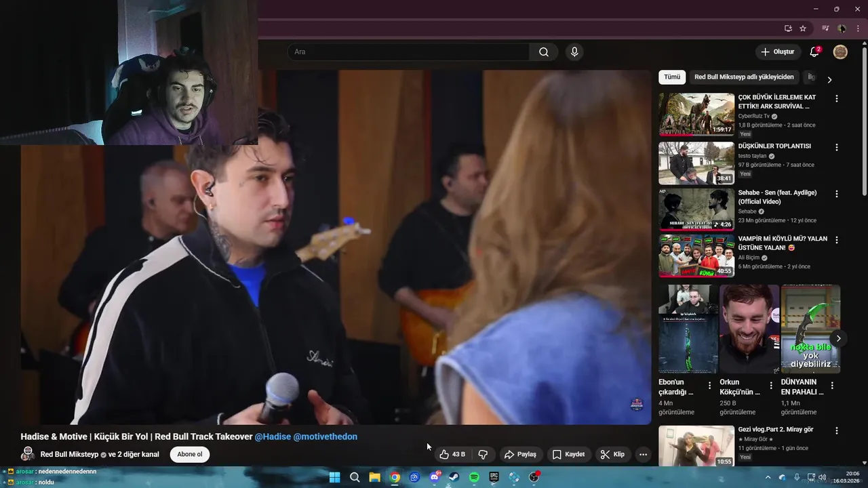Click Ali Biçim channel name
This screenshot has height=488, width=868.
(749, 258)
